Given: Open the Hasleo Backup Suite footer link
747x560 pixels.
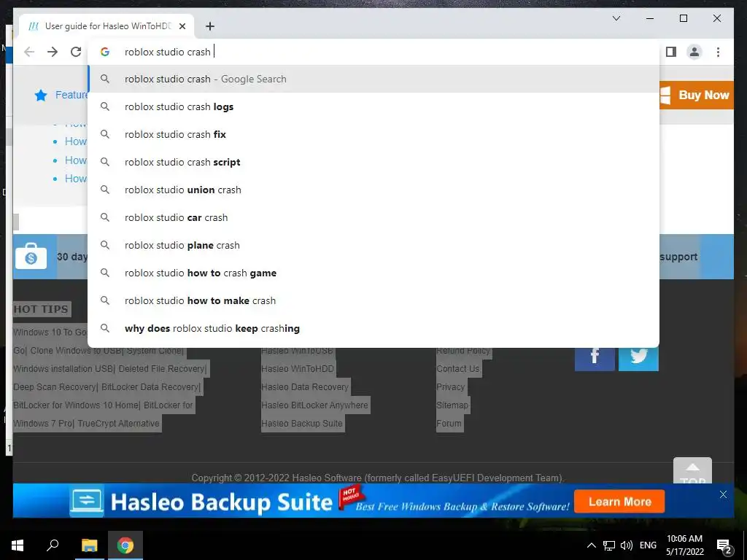Looking at the screenshot, I should [x=302, y=423].
